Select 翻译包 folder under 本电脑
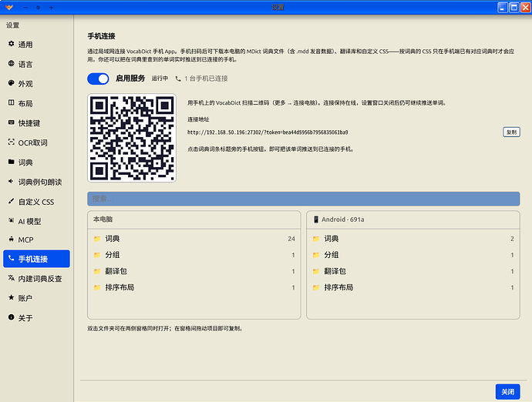Image resolution: width=532 pixels, height=402 pixels. 194,271
